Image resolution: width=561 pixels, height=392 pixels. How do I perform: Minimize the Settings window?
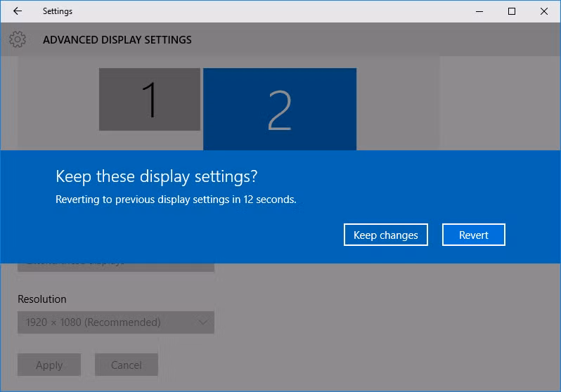point(479,11)
